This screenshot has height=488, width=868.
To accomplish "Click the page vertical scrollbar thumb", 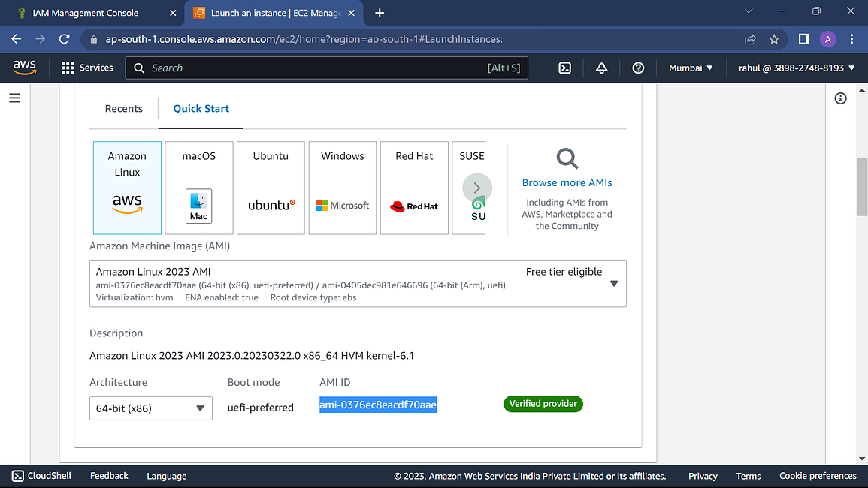I will point(862,187).
